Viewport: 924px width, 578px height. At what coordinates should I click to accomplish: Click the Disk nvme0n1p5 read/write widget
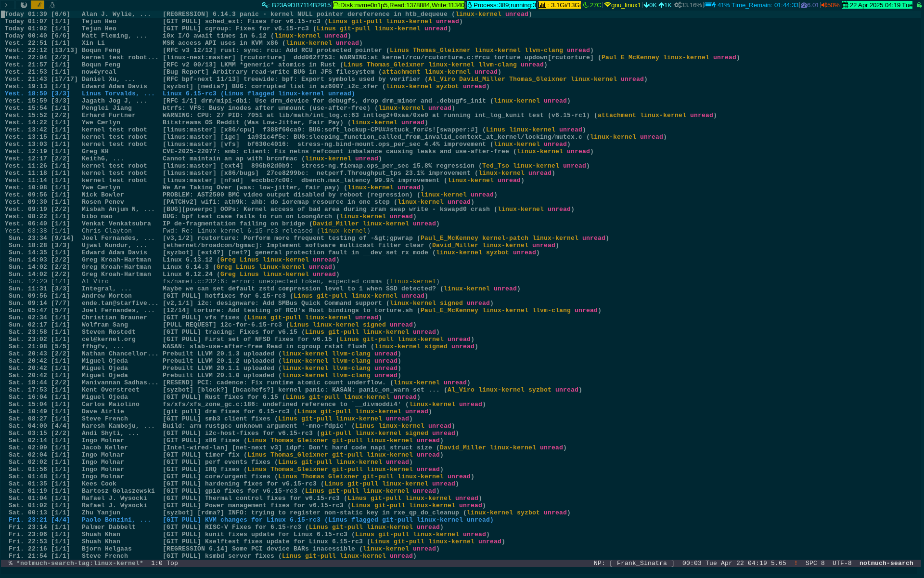coord(398,5)
